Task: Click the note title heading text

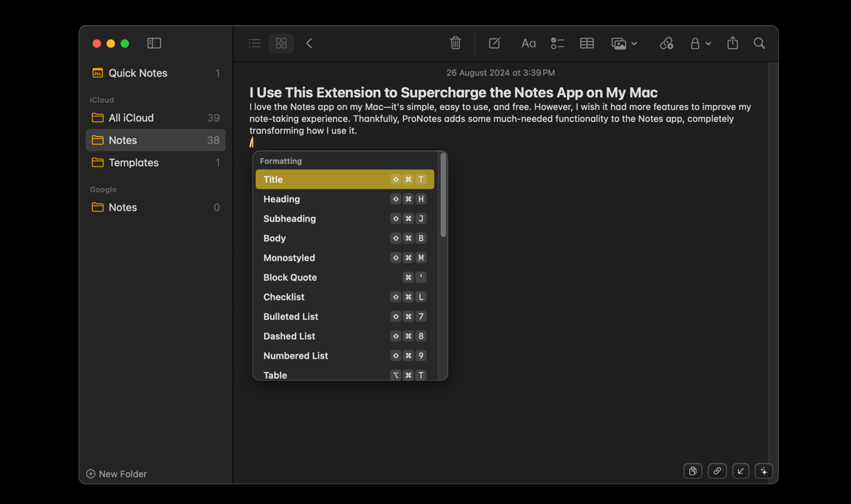Action: tap(453, 92)
